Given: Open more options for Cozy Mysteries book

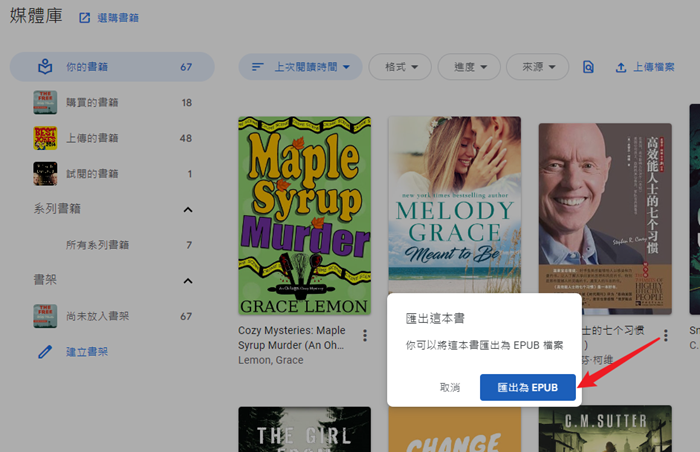Looking at the screenshot, I should pos(365,335).
